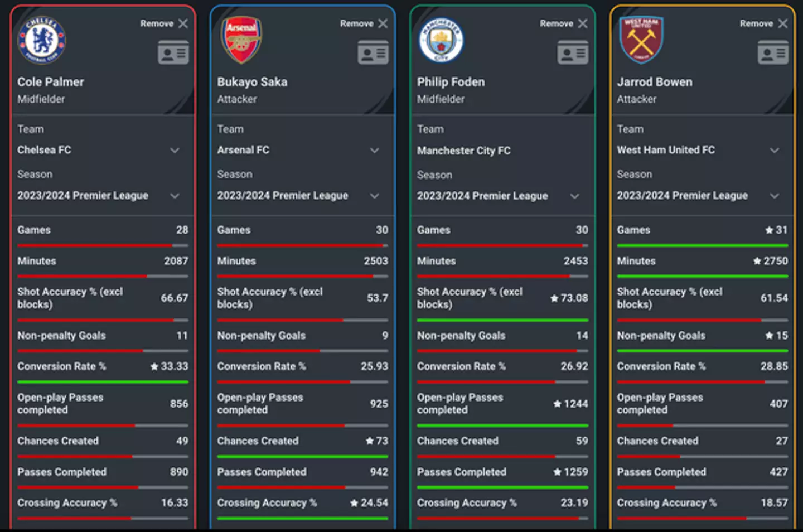Click Jarrod Bowen's green Games progress bar

[702, 245]
